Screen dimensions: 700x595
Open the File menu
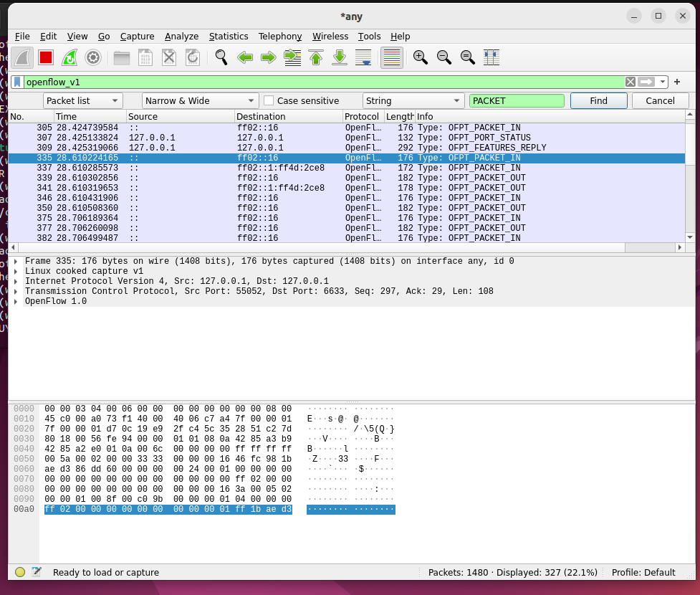[22, 36]
